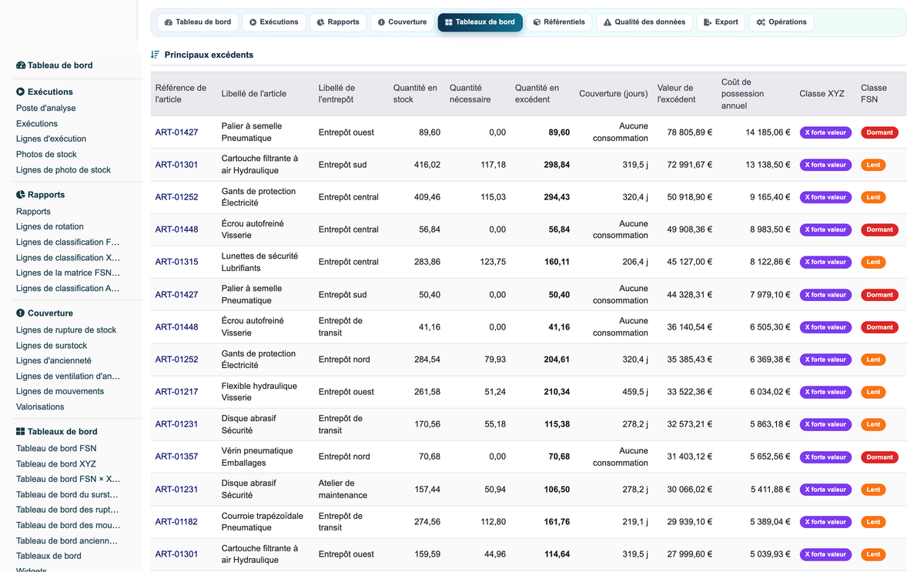This screenshot has width=924, height=572.
Task: Open article link ART-01182
Action: coord(176,522)
